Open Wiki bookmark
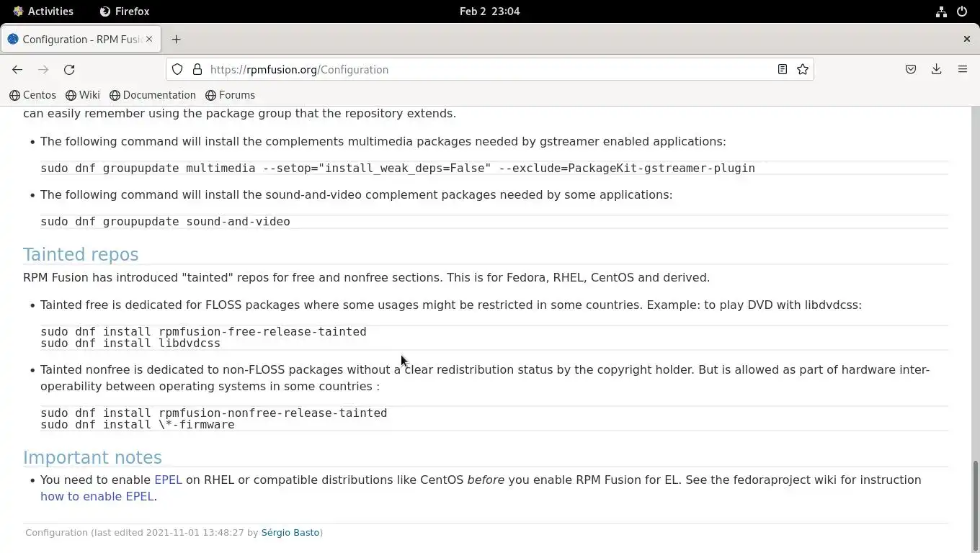This screenshot has height=553, width=980. point(83,95)
